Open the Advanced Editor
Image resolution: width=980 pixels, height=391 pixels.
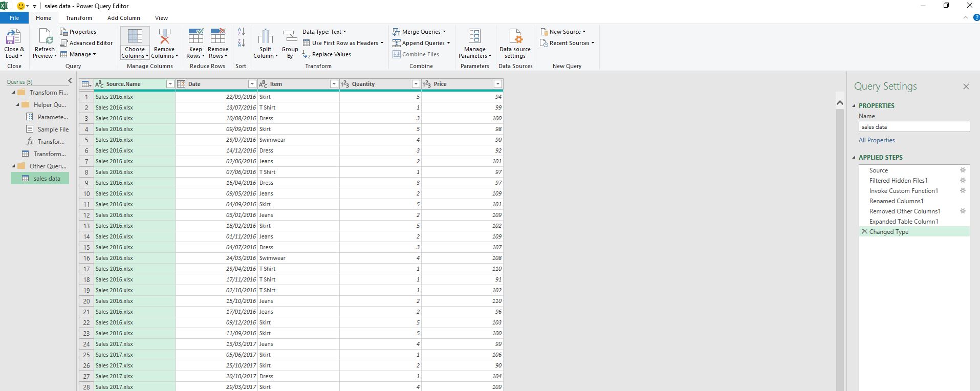pos(86,43)
